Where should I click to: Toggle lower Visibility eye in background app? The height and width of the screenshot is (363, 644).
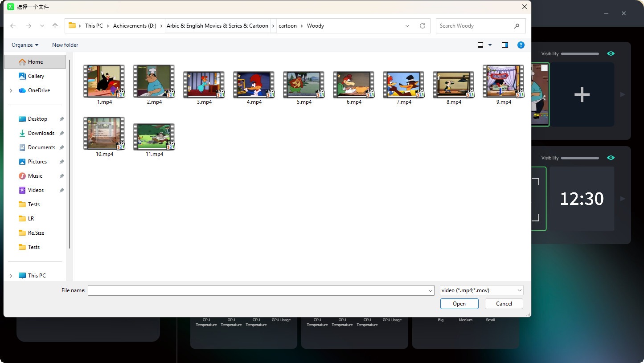(611, 158)
